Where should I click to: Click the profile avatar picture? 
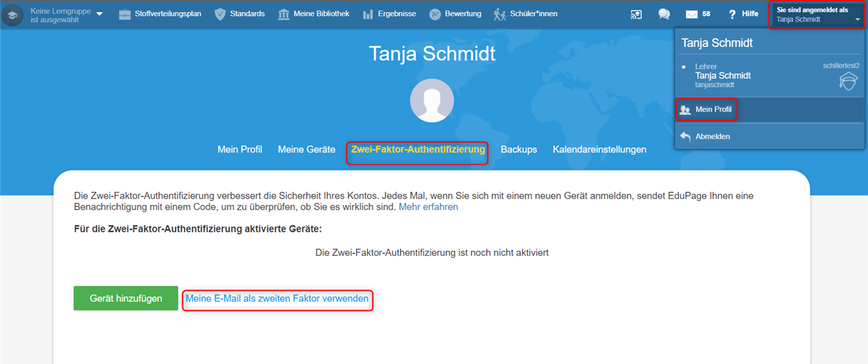coord(432,101)
